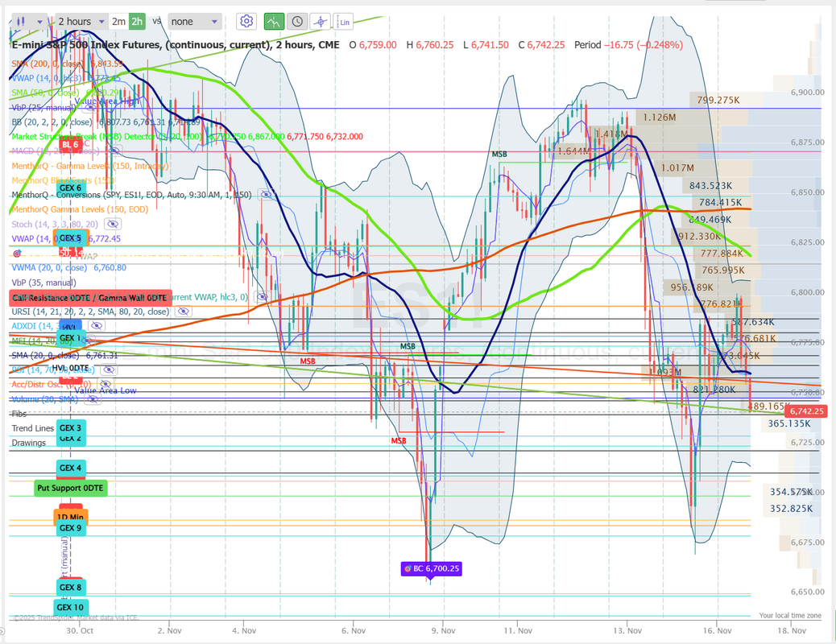Click the Put Support 0DTE level label

pos(71,488)
